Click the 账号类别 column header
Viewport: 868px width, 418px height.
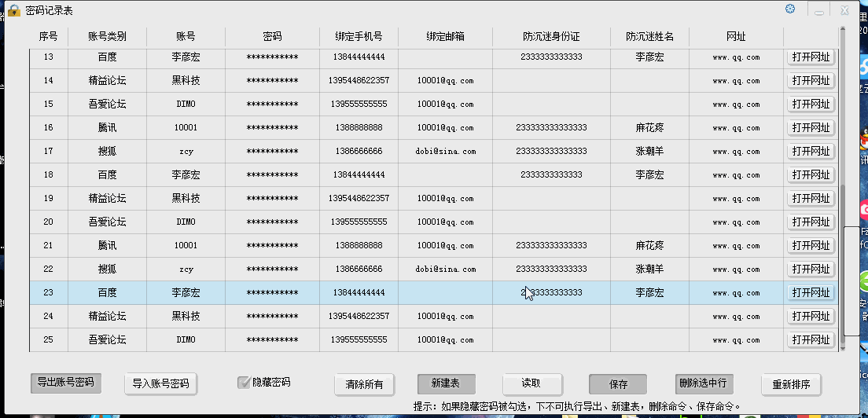click(x=108, y=36)
